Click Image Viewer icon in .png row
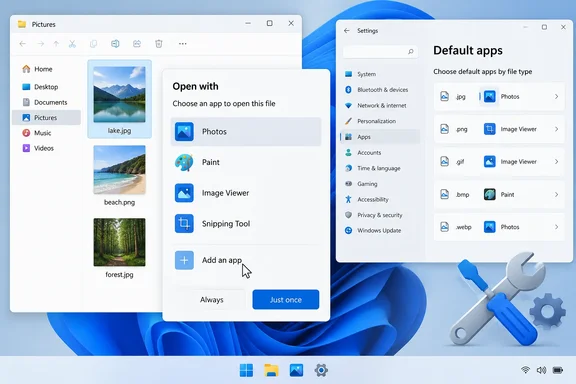Viewport: 576px width, 384px height. click(490, 129)
